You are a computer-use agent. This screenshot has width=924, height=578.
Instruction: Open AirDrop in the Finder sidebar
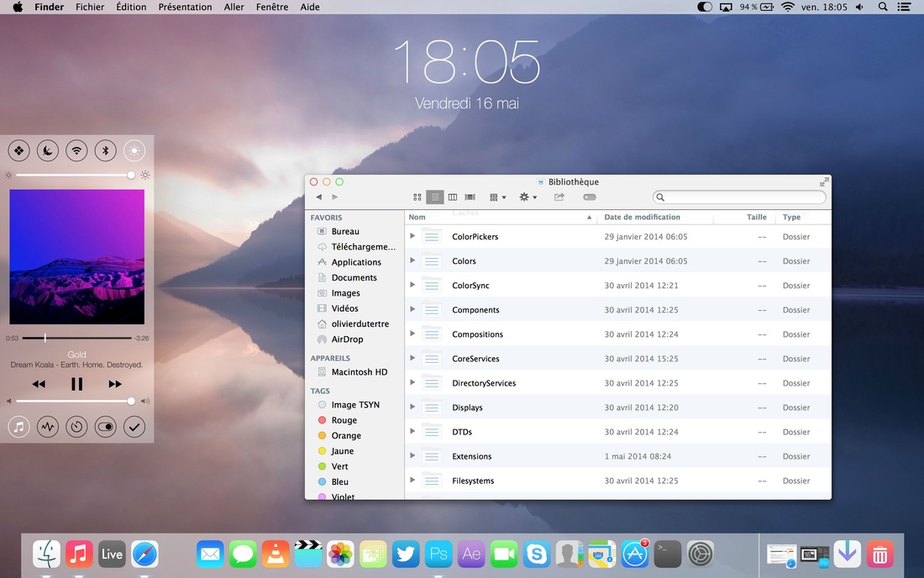347,339
